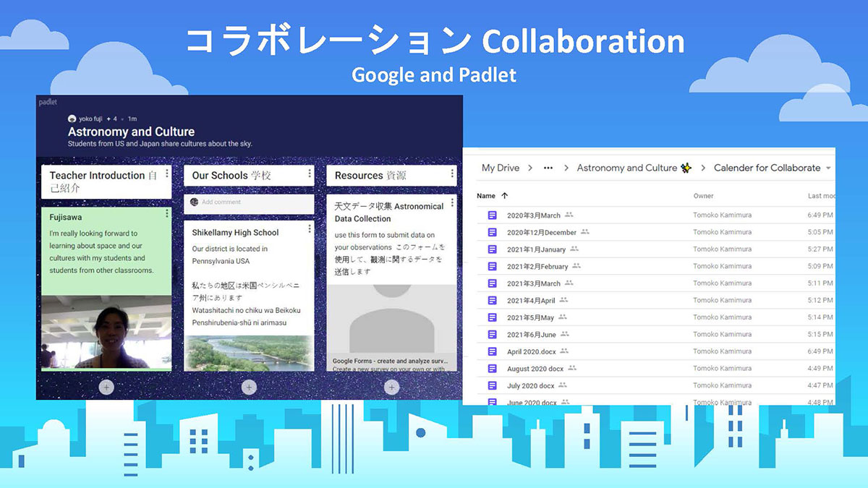Open the 2021年3月March document
868x488 pixels.
(x=534, y=283)
